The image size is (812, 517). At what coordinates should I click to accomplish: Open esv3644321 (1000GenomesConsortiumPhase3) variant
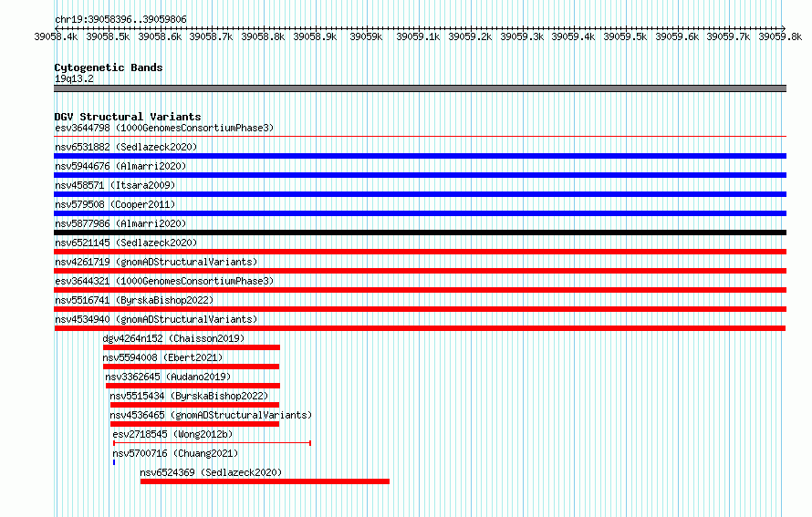tap(164, 281)
